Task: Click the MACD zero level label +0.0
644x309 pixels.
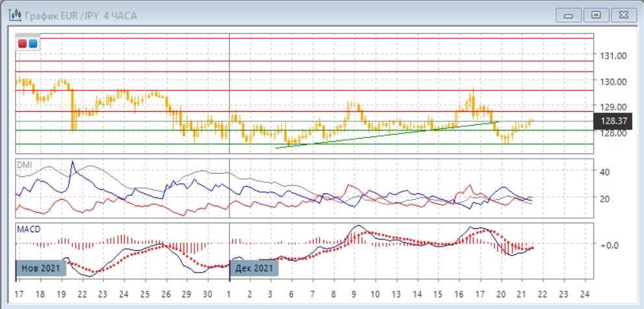Action: point(609,245)
